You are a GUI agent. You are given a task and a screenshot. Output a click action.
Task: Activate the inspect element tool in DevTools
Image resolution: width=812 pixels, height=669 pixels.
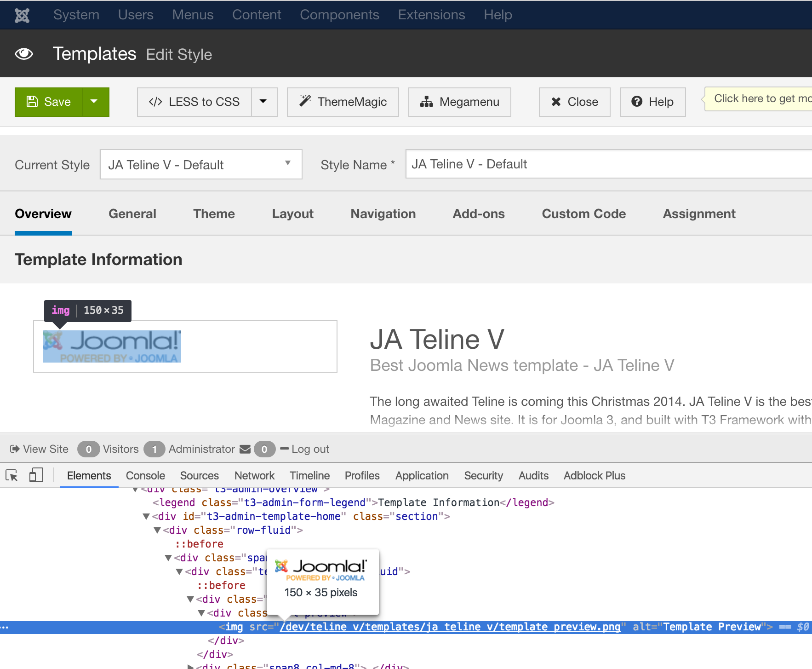[11, 475]
